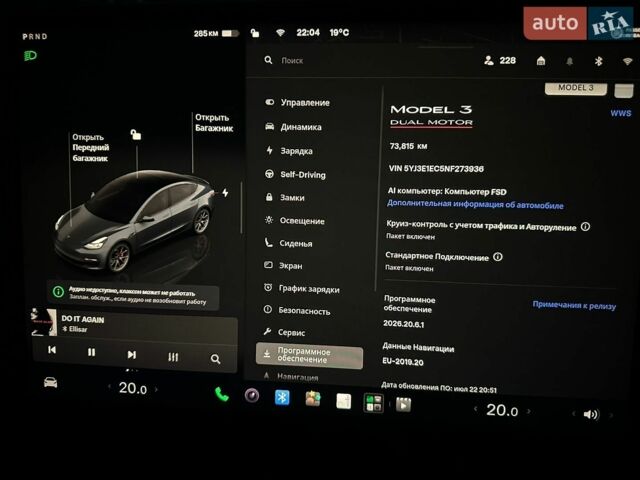Tap the green headlights indicator icon

pyautogui.click(x=30, y=56)
